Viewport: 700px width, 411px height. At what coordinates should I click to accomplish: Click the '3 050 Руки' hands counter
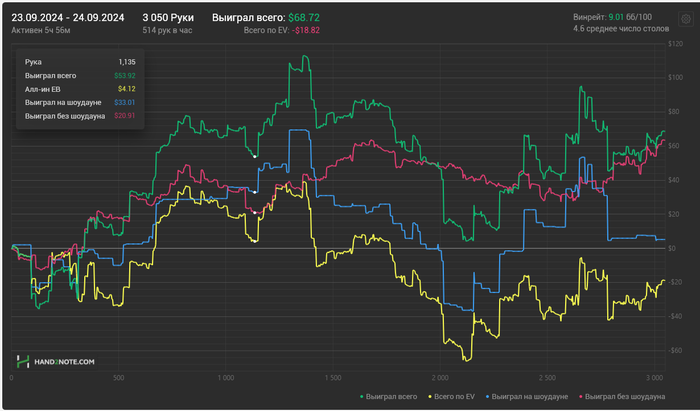(168, 18)
